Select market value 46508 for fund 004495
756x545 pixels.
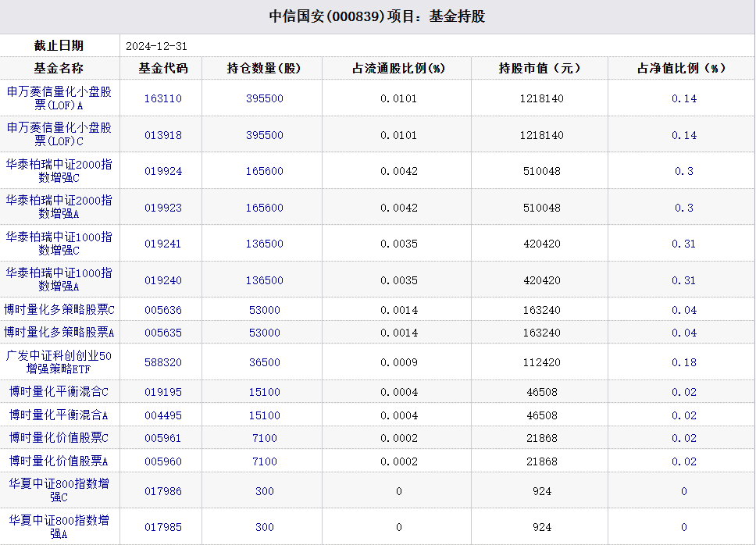tap(541, 415)
